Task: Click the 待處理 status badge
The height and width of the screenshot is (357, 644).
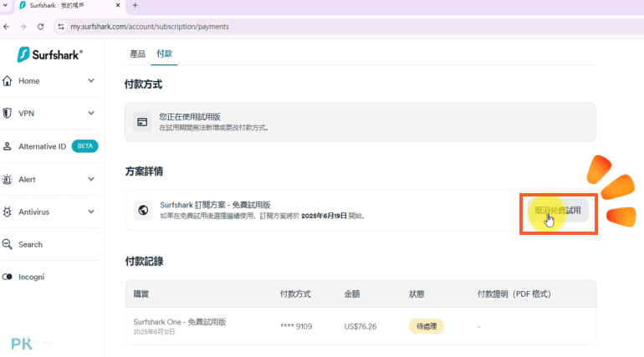Action: (427, 326)
